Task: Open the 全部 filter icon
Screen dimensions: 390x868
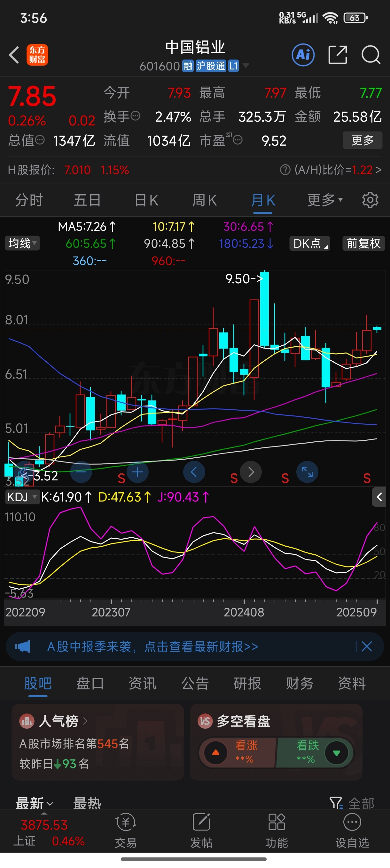Action: click(x=336, y=803)
